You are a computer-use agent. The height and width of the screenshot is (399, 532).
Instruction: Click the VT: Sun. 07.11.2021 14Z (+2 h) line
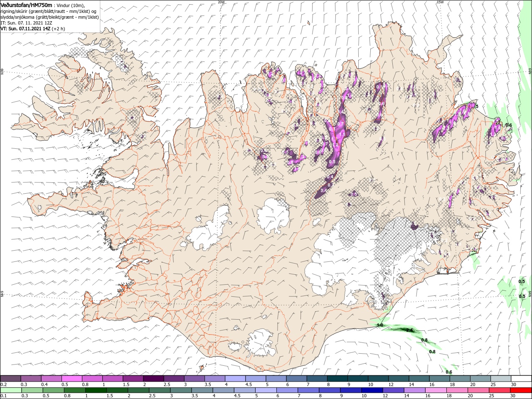point(33,29)
